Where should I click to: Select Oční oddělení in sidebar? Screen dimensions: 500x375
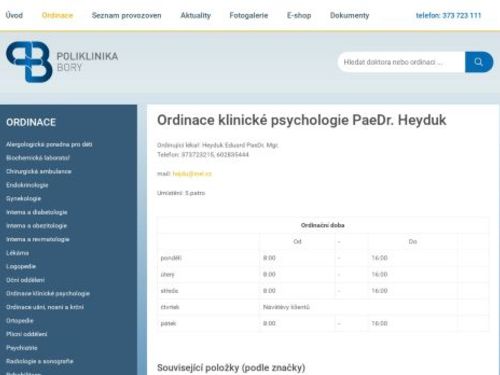coord(25,280)
